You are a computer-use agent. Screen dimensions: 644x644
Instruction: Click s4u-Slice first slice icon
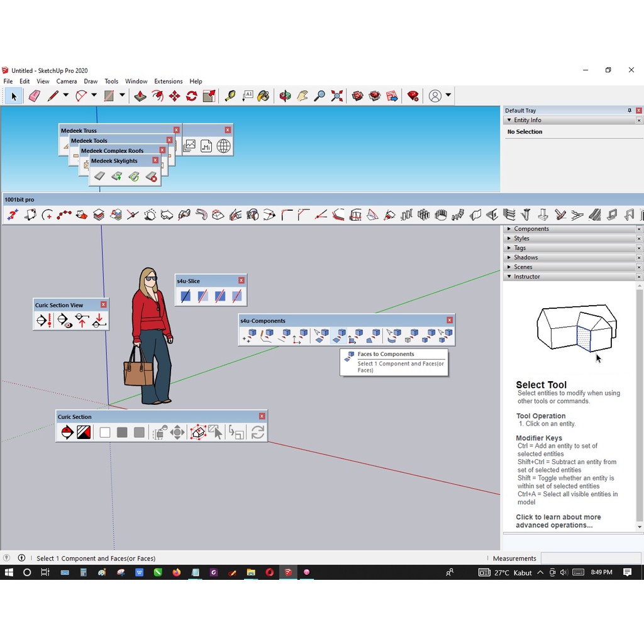(x=186, y=296)
